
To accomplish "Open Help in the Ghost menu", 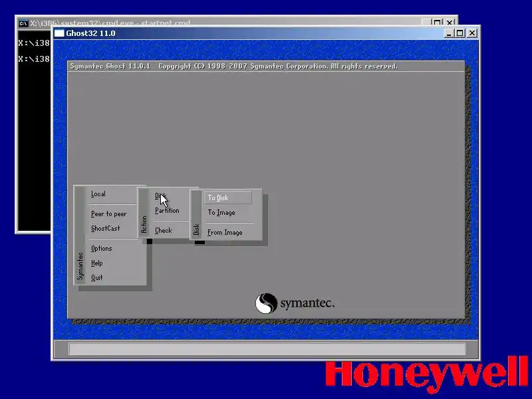I will (x=96, y=263).
